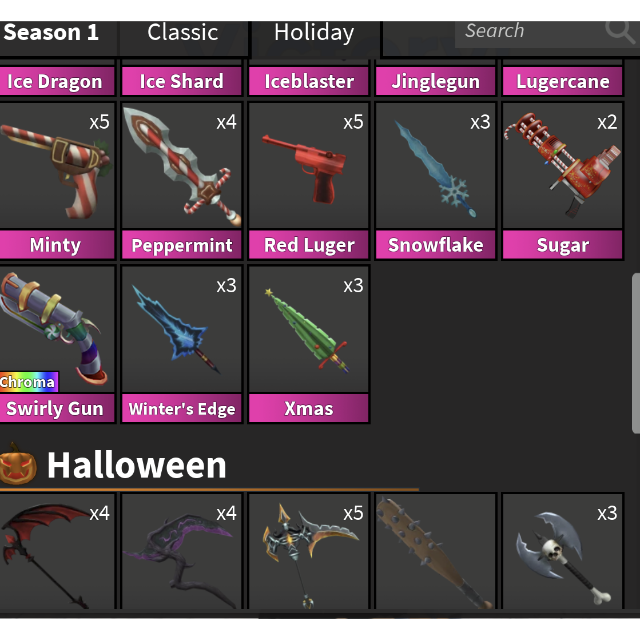Select the Peppermint knife item
640x640 pixels.
coord(182,181)
